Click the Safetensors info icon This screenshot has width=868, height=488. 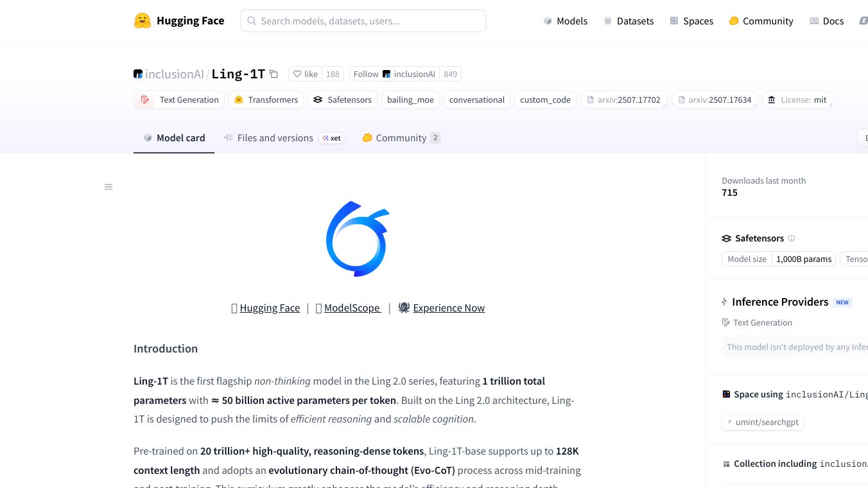pyautogui.click(x=792, y=238)
